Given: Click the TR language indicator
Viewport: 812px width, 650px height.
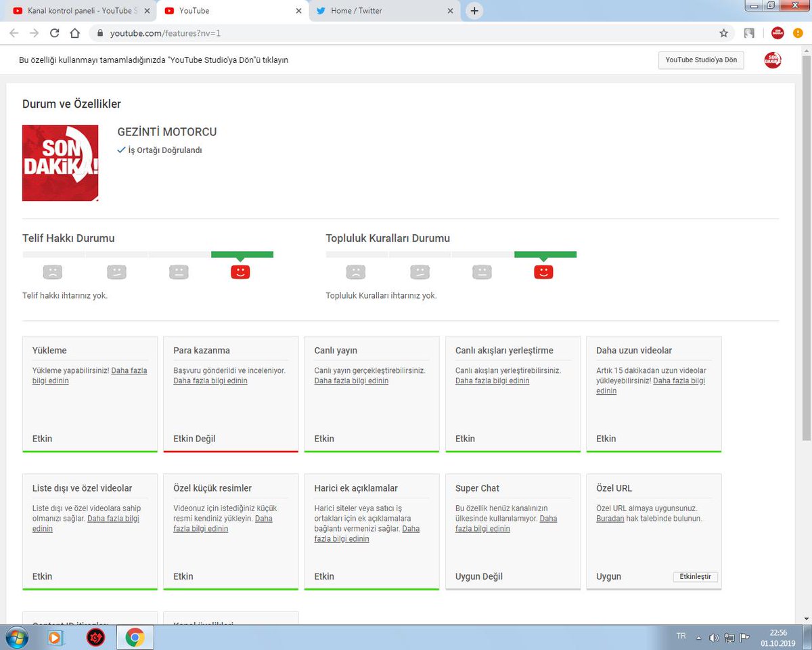Looking at the screenshot, I should point(681,636).
